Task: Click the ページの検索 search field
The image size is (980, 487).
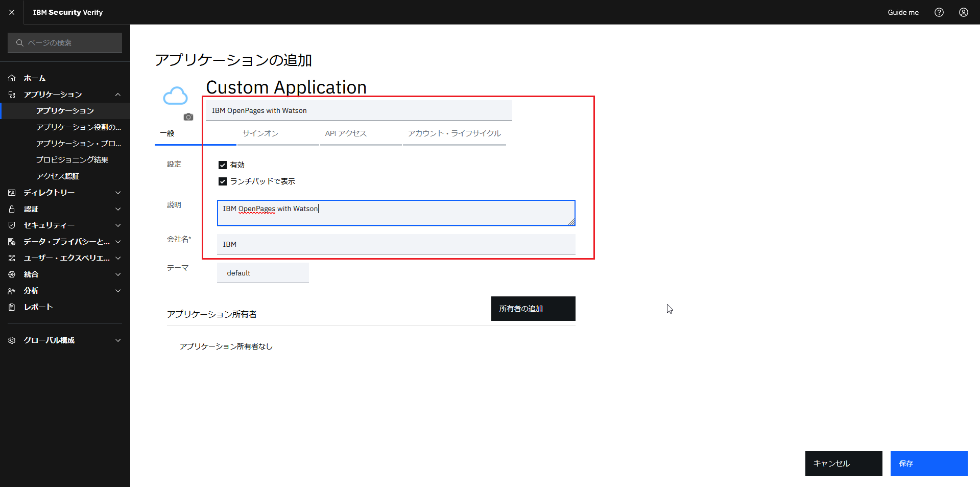Action: pos(65,43)
